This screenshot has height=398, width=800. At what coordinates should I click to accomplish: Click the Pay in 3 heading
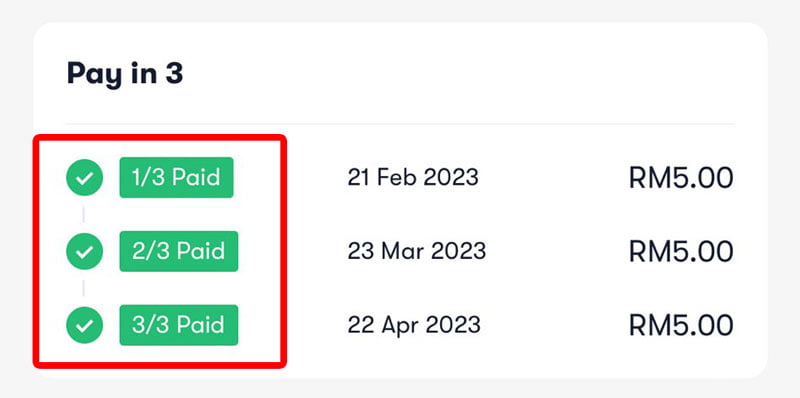pyautogui.click(x=125, y=74)
